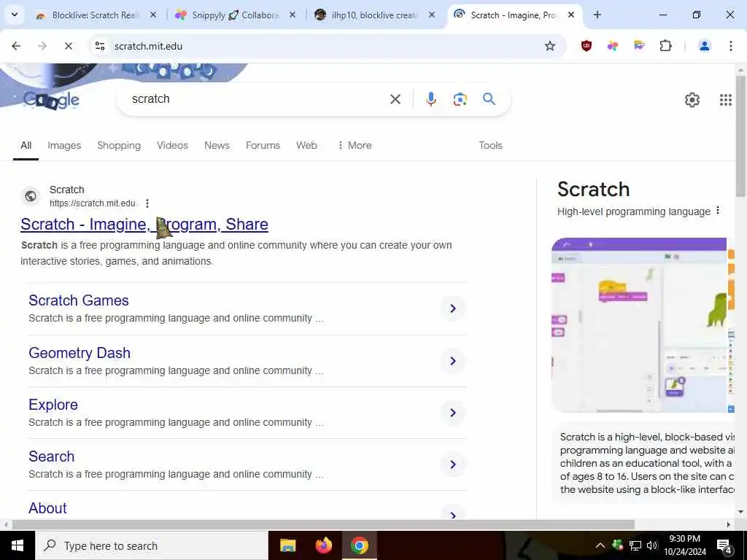Switch to the Blocklive: Scratch Real tab
Image resolution: width=747 pixels, height=560 pixels.
(96, 15)
